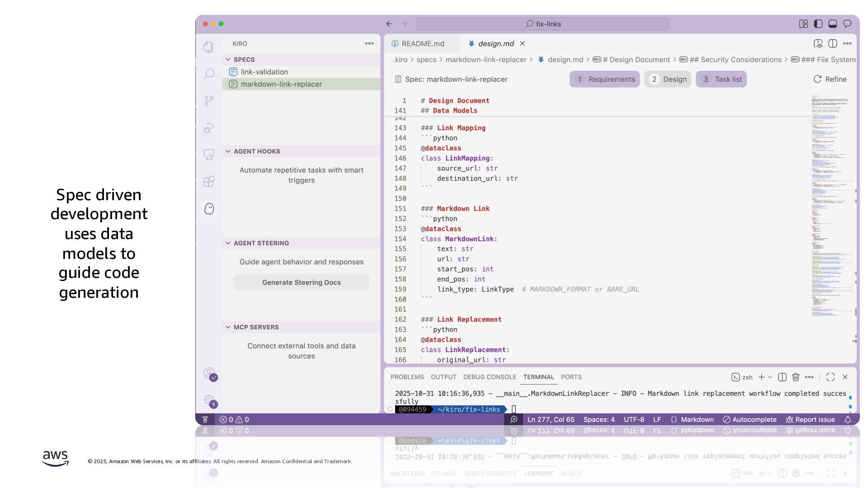Toggle Autocomplete in status bar
The image size is (868, 488).
750,419
